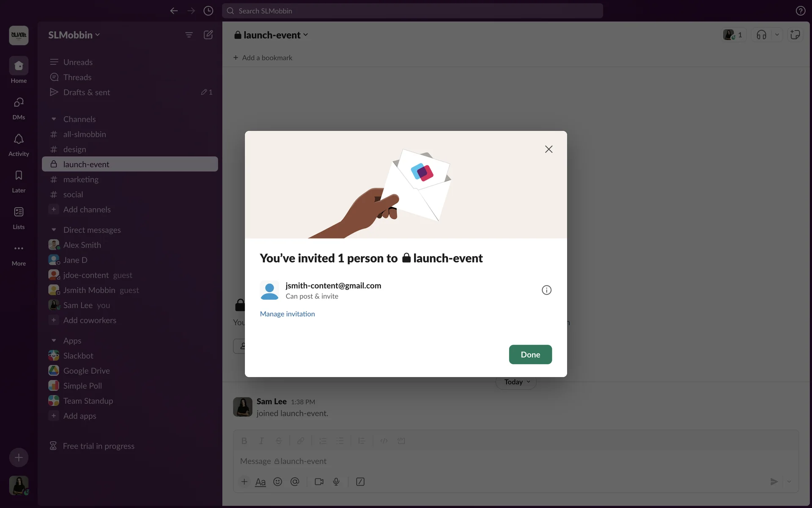Switch to the DMs tab
The height and width of the screenshot is (508, 812).
[19, 103]
